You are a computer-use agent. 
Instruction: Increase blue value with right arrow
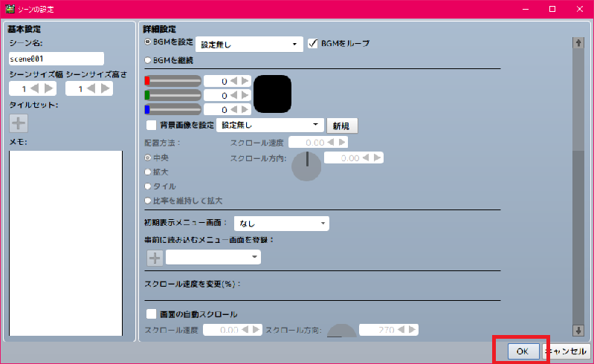pyautogui.click(x=245, y=110)
